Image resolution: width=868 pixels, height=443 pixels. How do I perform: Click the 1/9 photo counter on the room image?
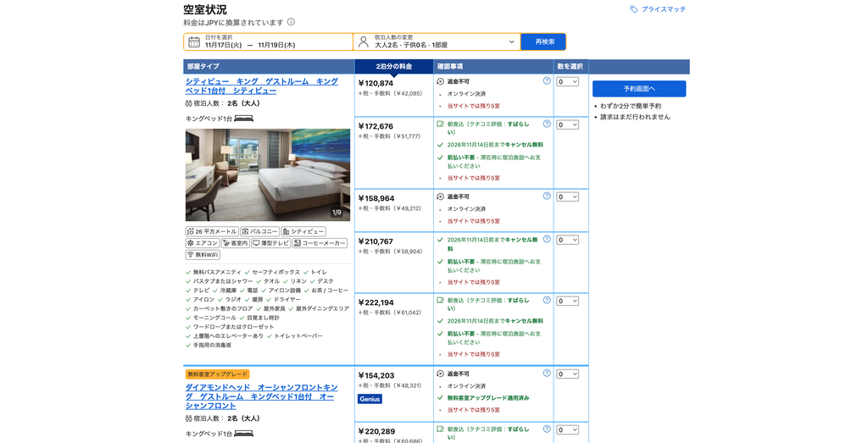(x=337, y=213)
